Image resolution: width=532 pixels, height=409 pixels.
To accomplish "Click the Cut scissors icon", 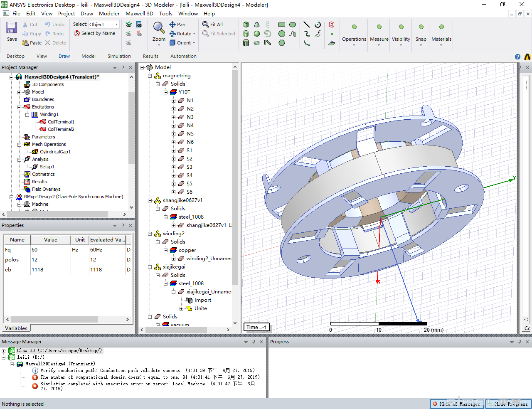I will click(x=25, y=25).
